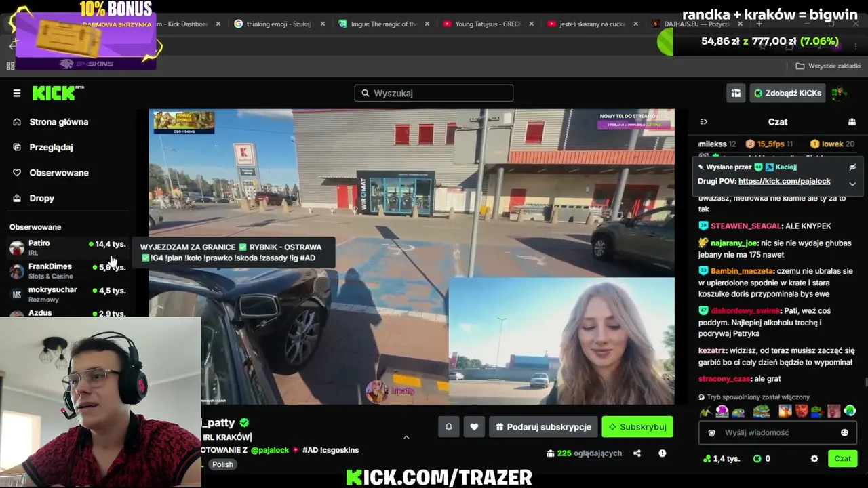Open Patiro's followed channel
This screenshot has height=488, width=868.
coord(68,247)
